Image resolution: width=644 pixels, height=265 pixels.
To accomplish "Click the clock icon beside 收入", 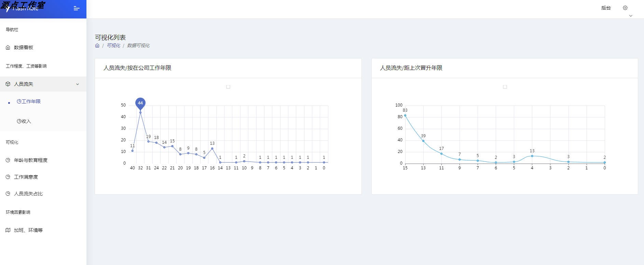I will tap(19, 121).
